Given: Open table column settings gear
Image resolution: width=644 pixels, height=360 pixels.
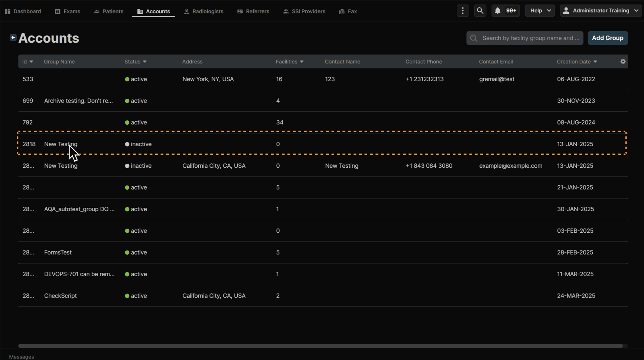Looking at the screenshot, I should click(x=623, y=62).
